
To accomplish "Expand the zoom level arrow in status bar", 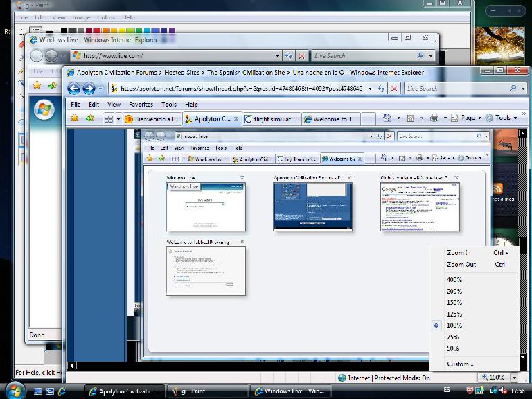I will tap(515, 378).
